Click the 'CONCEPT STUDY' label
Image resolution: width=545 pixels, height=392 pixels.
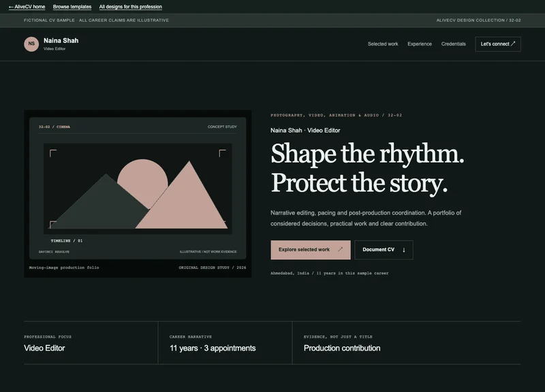click(222, 127)
